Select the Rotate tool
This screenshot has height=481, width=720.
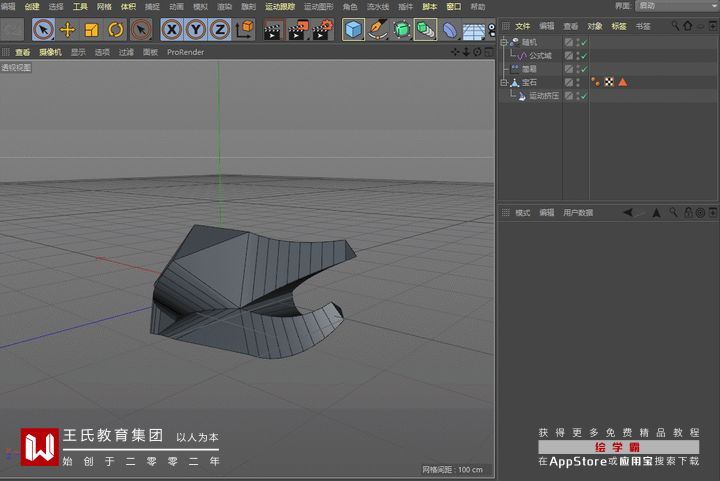click(116, 30)
